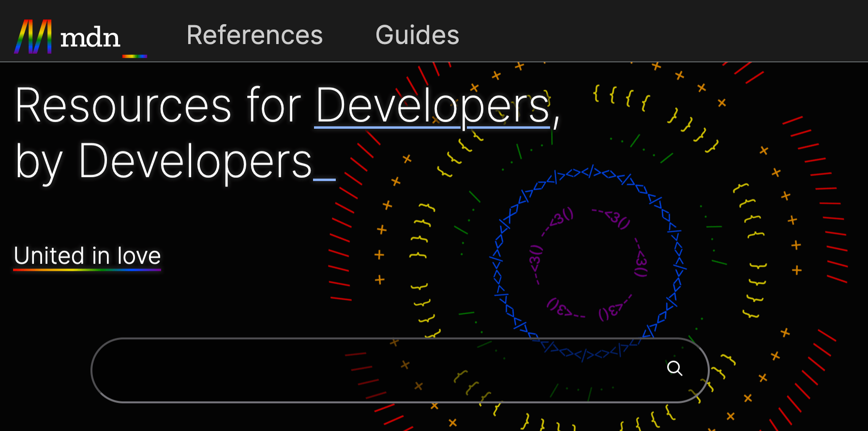Click the MDN rainbow logo
This screenshot has width=868, height=431.
pos(80,38)
